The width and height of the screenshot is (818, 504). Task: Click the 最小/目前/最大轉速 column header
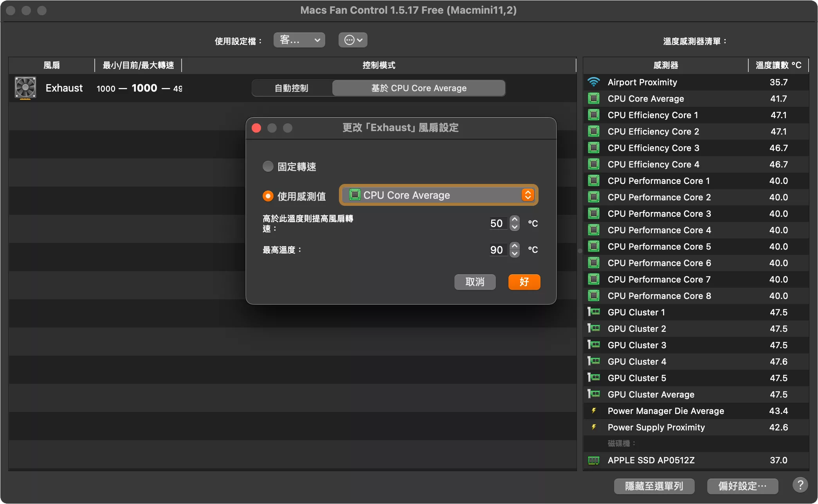coord(138,65)
